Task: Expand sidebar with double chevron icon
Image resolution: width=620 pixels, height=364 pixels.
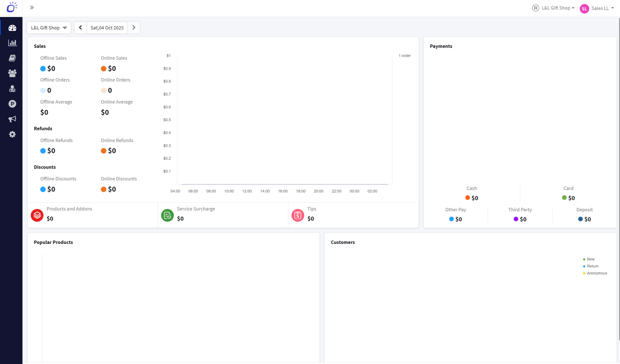Action: [x=32, y=7]
